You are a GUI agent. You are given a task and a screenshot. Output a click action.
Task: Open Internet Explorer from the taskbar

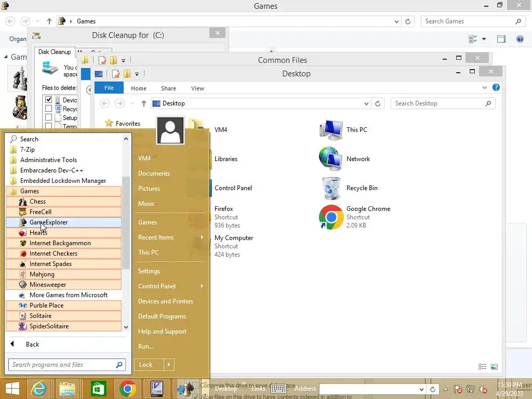coord(38,389)
